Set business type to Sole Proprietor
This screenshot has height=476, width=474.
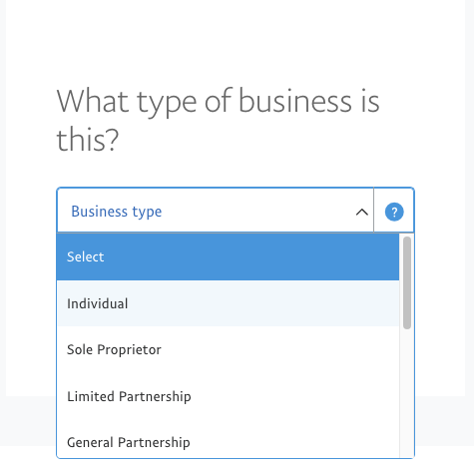tap(228, 349)
